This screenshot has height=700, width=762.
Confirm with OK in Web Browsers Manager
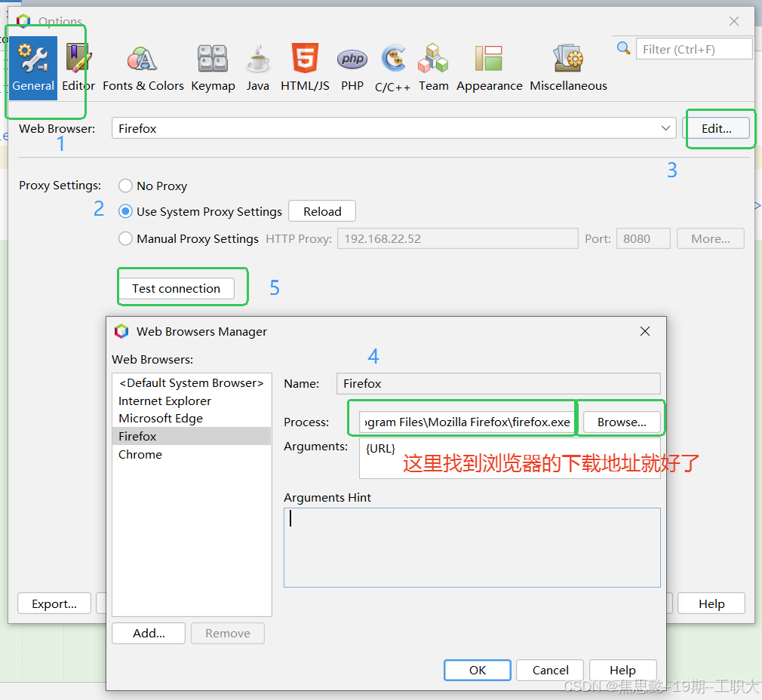pos(478,670)
